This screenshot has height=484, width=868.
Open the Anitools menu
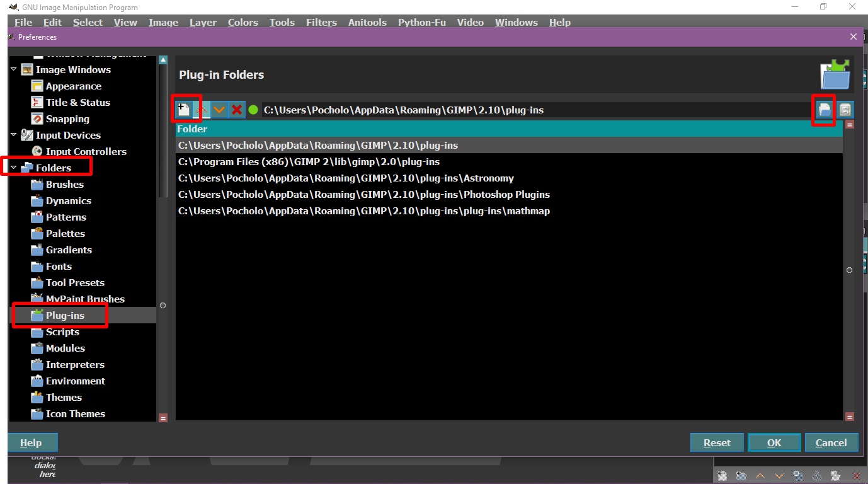click(x=367, y=22)
